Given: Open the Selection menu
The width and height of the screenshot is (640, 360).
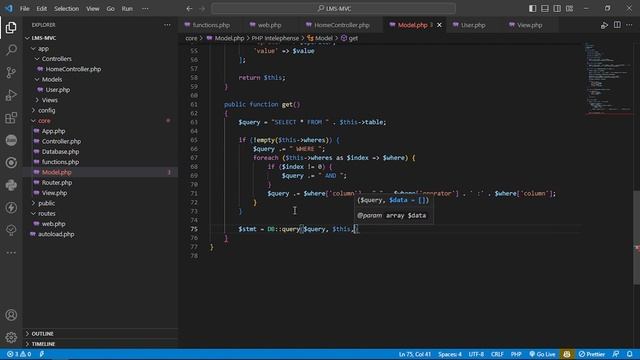Looking at the screenshot, I should click(67, 9).
